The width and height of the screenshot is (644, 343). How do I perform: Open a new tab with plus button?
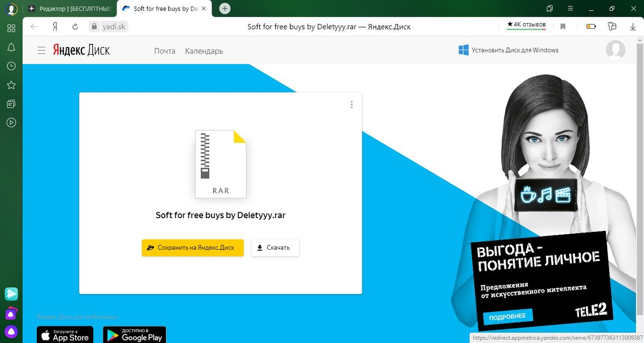pos(225,9)
